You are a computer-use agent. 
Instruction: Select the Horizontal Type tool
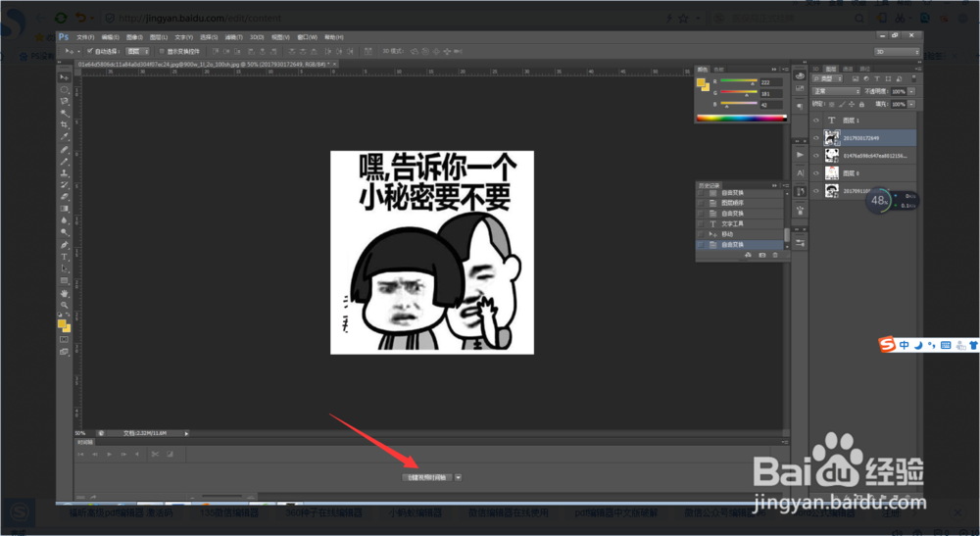coord(65,256)
